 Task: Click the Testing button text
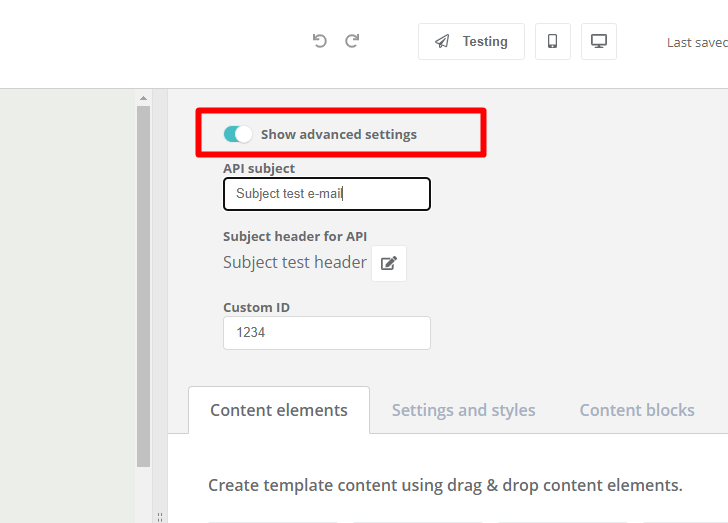click(485, 41)
